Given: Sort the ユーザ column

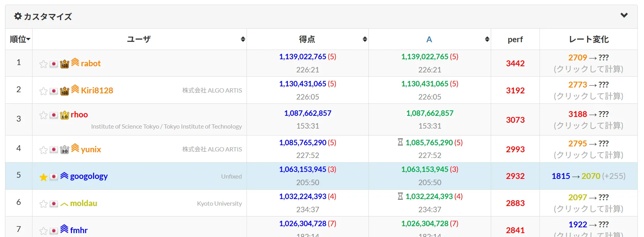Looking at the screenshot, I should pyautogui.click(x=243, y=39).
